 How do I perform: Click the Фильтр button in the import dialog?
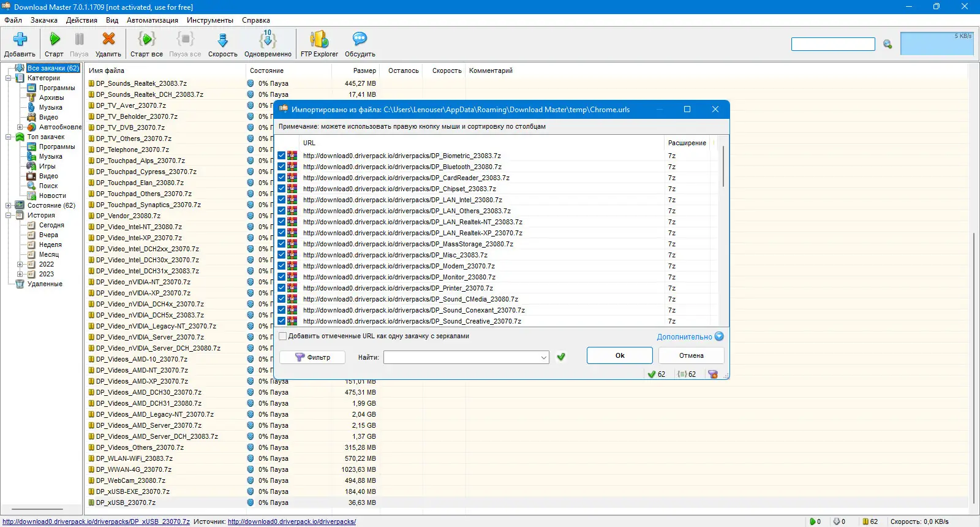coord(312,357)
